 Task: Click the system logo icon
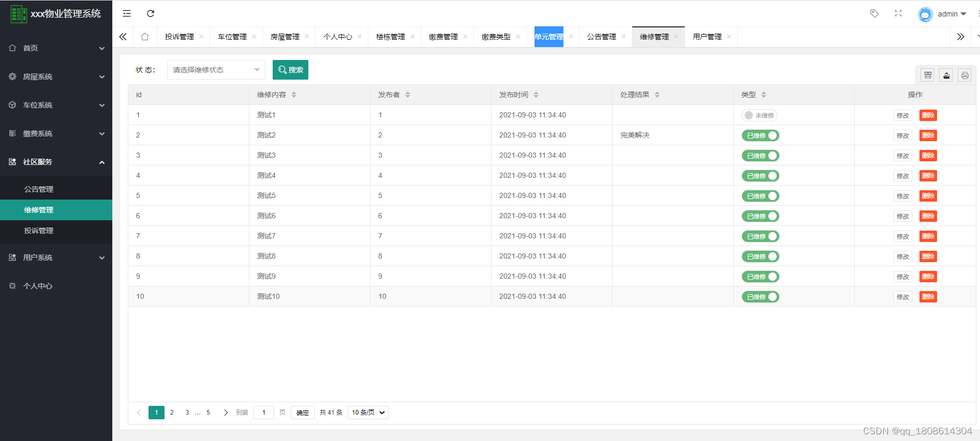(19, 14)
